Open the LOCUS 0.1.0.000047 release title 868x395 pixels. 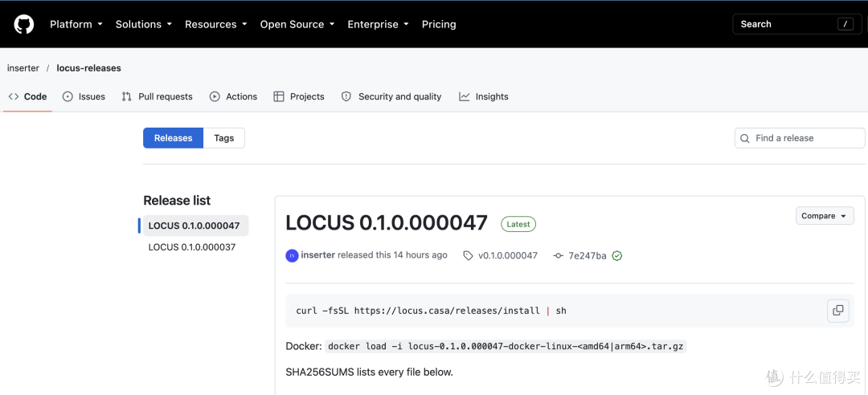(387, 222)
